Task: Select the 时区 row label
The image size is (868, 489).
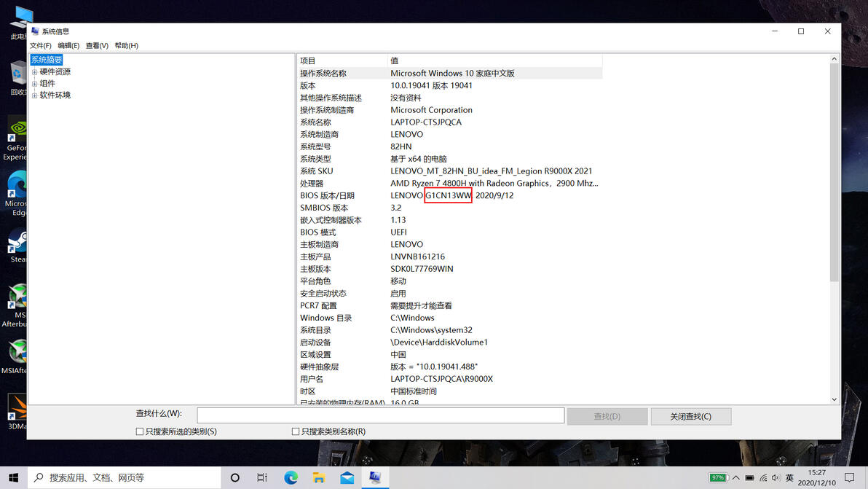Action: pos(308,391)
